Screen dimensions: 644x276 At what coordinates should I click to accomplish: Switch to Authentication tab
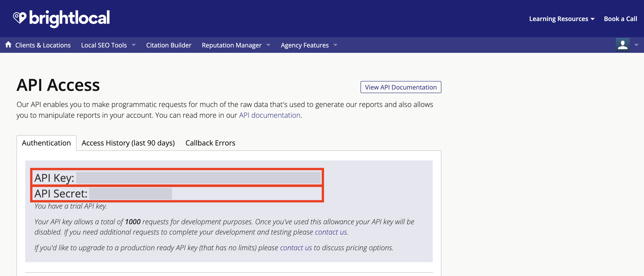tap(46, 143)
